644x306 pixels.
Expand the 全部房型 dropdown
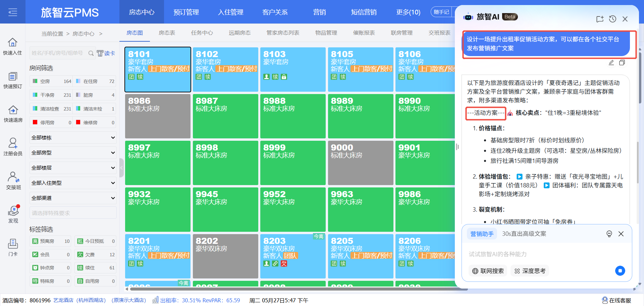tap(73, 153)
